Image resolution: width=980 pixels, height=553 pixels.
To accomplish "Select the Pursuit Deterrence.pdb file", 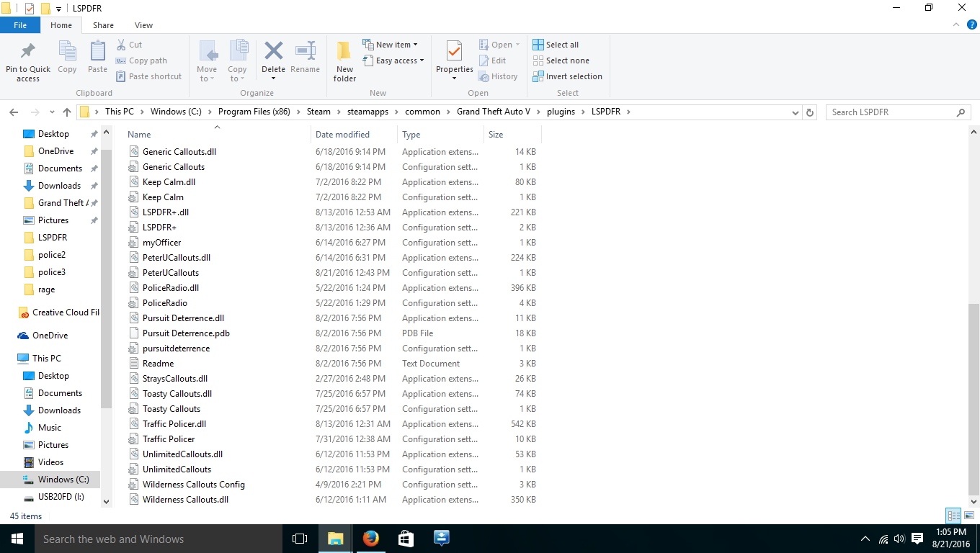I will click(x=186, y=333).
